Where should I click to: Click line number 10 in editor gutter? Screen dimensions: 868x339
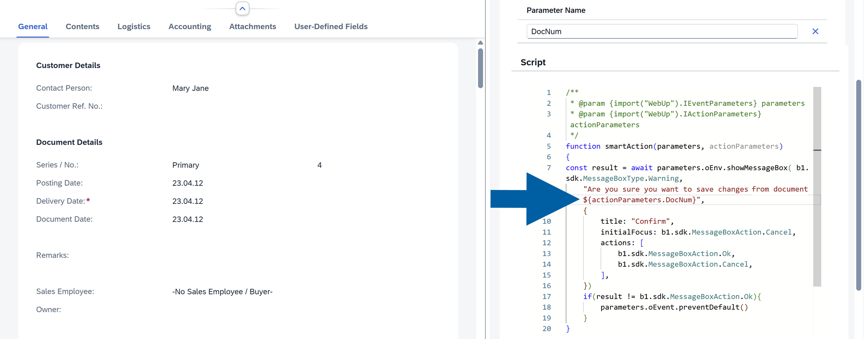click(546, 221)
